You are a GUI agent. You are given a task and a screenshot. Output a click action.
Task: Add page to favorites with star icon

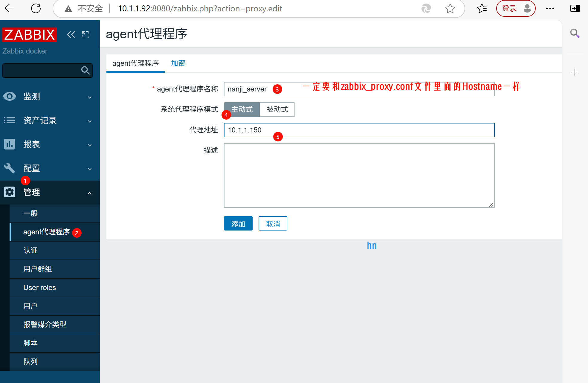point(450,8)
